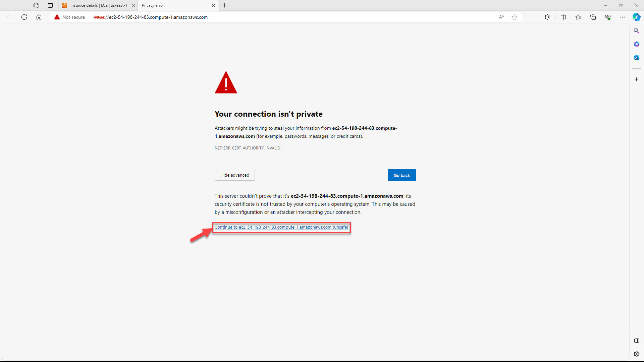Open Outlook from the sidebar

(x=636, y=57)
